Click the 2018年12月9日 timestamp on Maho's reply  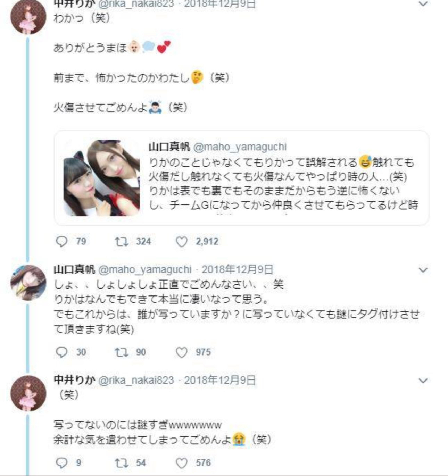238,269
